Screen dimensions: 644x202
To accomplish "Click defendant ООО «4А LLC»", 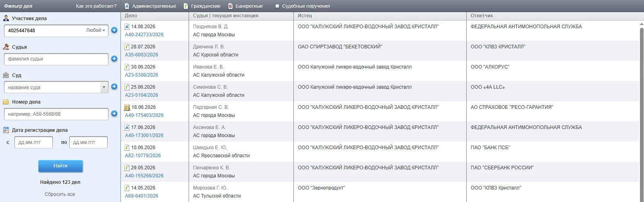I will pyautogui.click(x=488, y=87).
